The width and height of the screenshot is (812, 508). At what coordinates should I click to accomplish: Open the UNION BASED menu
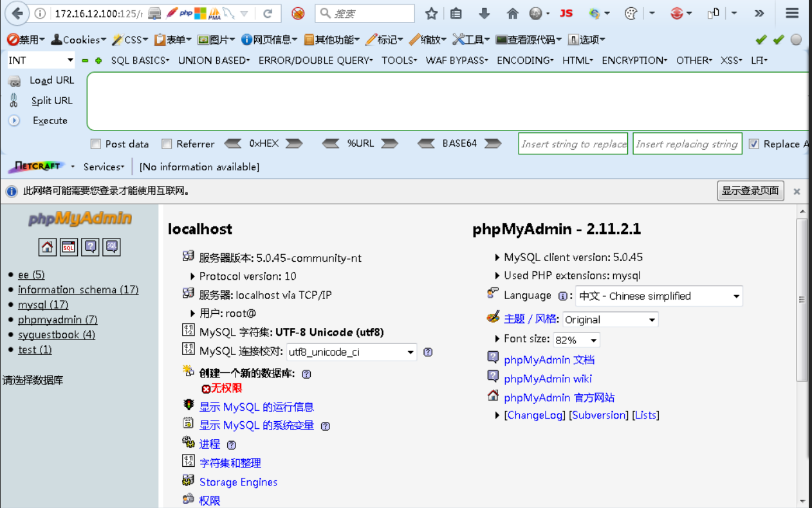(x=214, y=60)
